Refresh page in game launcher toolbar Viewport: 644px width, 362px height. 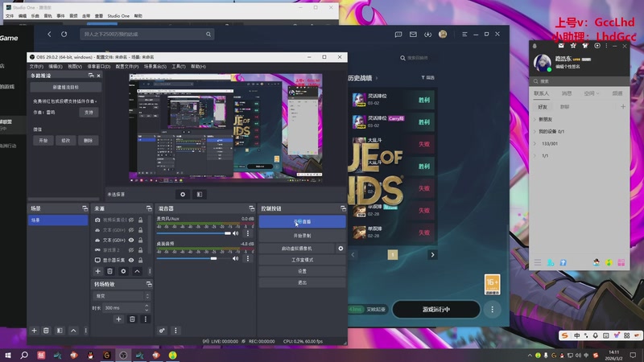coord(64,34)
